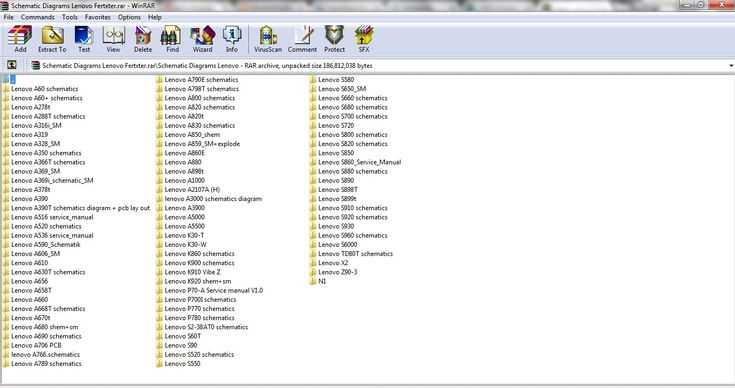735x388 pixels.
Task: Select 'Lenovo TD80T schematics' folder
Action: (x=352, y=254)
